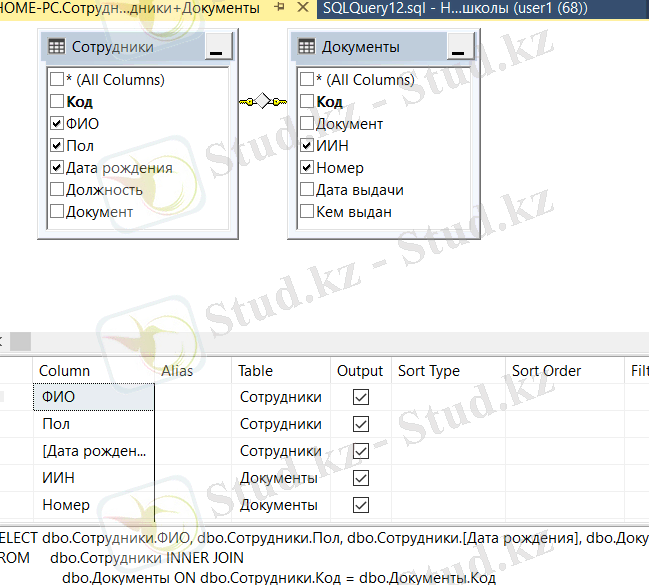Check All Columns in the Документы table
This screenshot has width=649, height=585.
[x=307, y=79]
